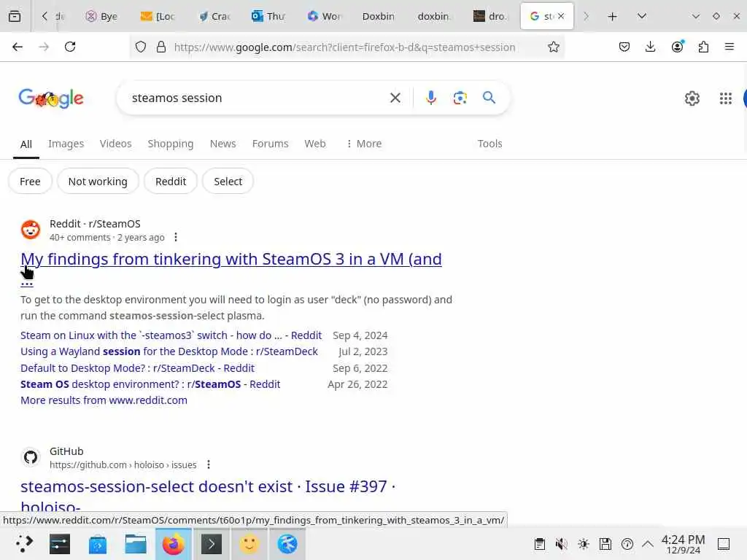The height and width of the screenshot is (560, 747).
Task: Open the Save to Pocket icon
Action: (624, 47)
